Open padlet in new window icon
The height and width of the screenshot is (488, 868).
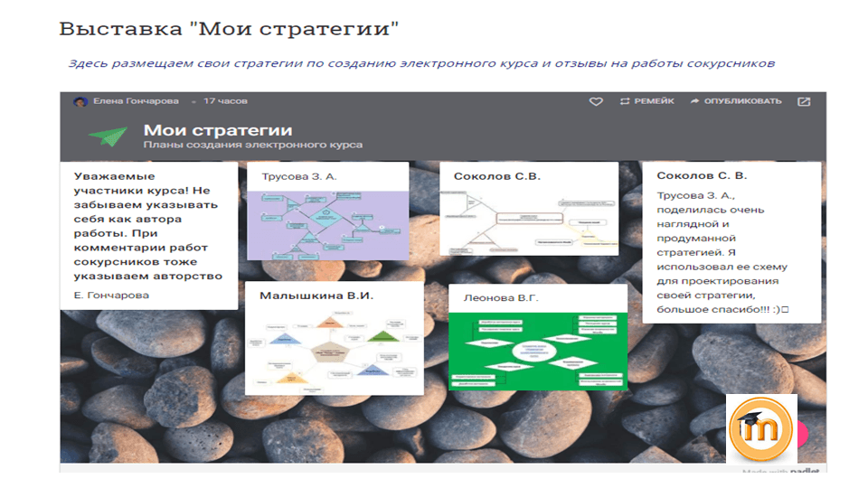pos(804,102)
